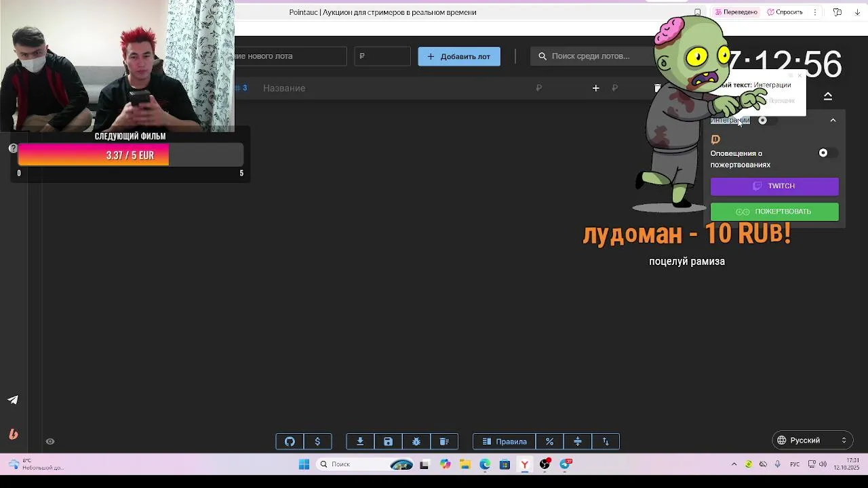Viewport: 868px width, 488px height.
Task: Open Windows Start menu
Action: tap(304, 464)
